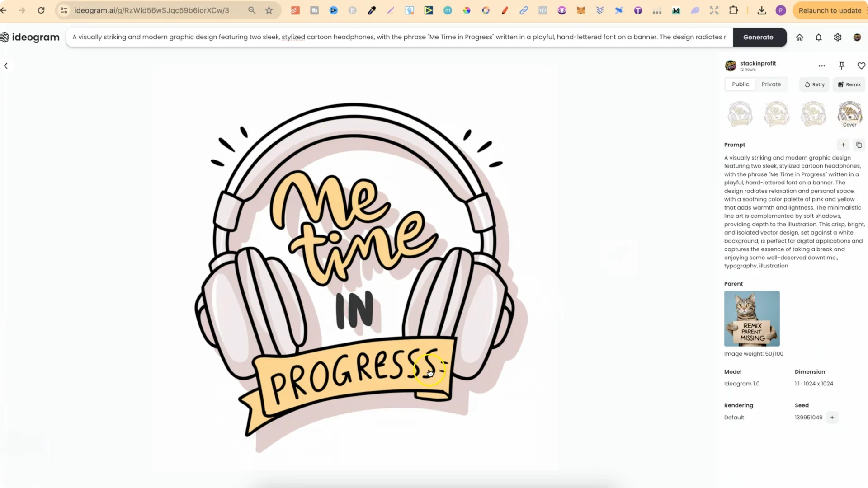Switch visibility to Private
Image resolution: width=868 pixels, height=488 pixels.
click(x=770, y=84)
